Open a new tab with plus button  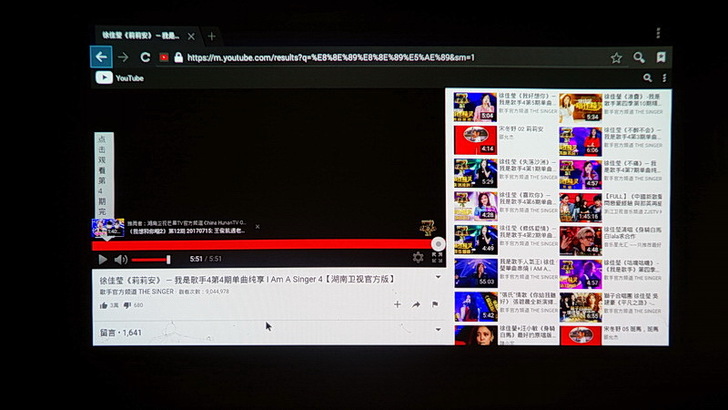[211, 36]
